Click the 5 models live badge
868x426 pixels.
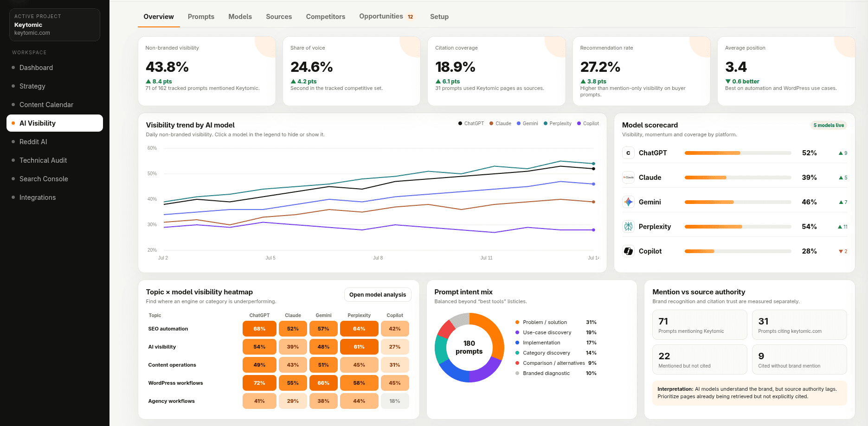click(829, 125)
